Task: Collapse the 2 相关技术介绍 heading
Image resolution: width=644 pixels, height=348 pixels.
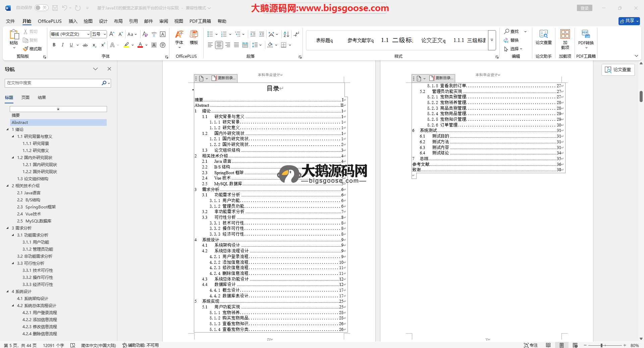Action: pos(8,186)
